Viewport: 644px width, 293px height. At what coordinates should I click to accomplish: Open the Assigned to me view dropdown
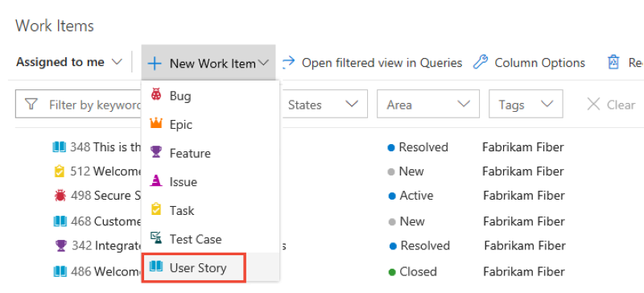[x=69, y=63]
